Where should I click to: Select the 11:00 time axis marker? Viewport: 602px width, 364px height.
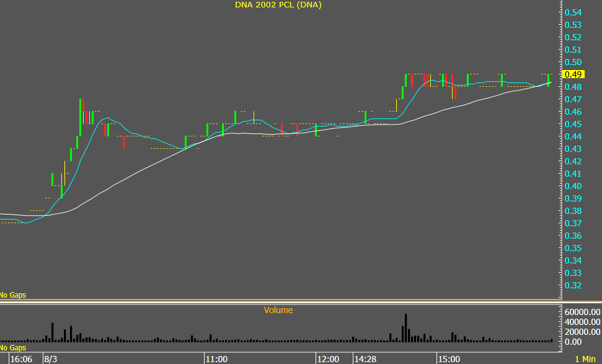(216, 359)
